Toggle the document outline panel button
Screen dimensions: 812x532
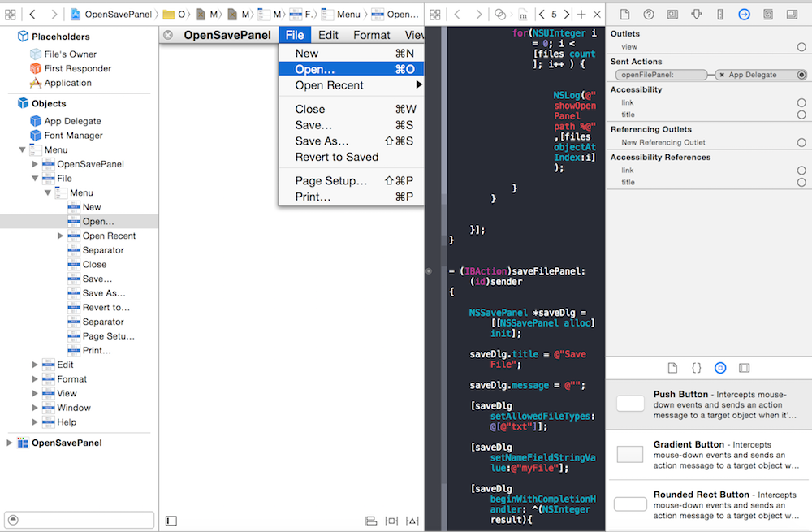171,521
